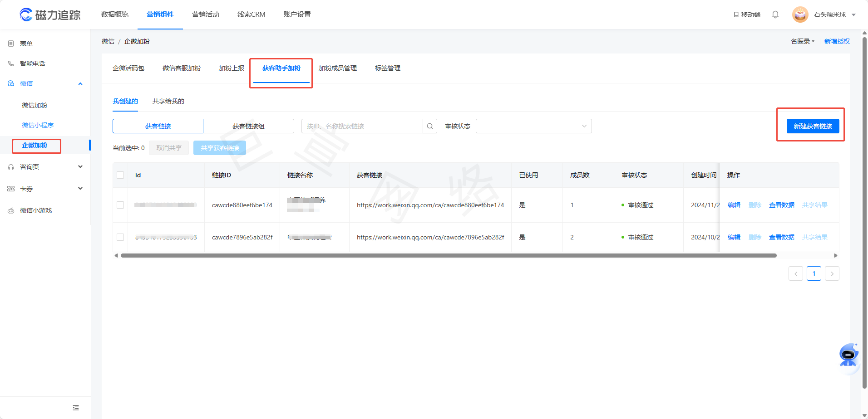
Task: Click the 微信小游戏 game icon
Action: tap(11, 210)
